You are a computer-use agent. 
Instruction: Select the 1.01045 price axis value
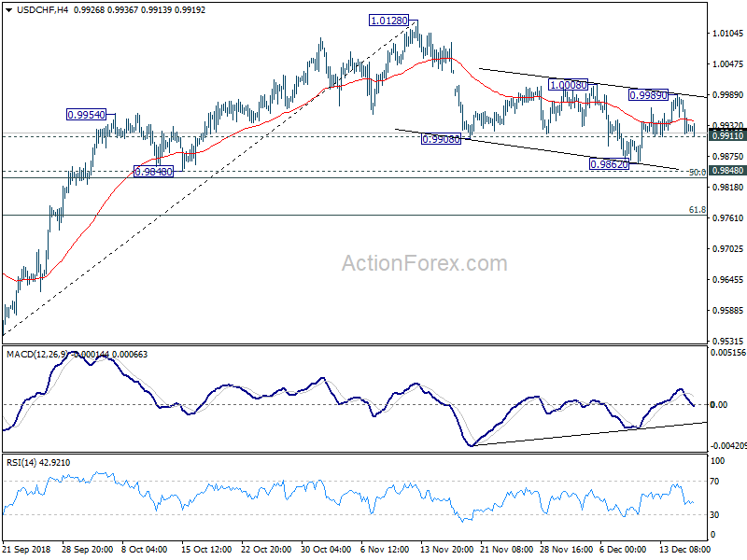[x=728, y=34]
